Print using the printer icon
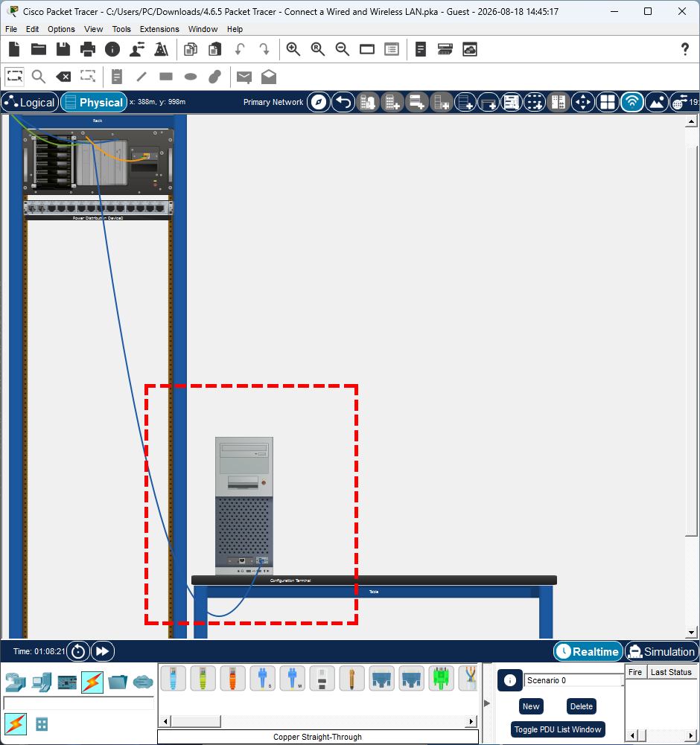This screenshot has height=745, width=700. (88, 49)
